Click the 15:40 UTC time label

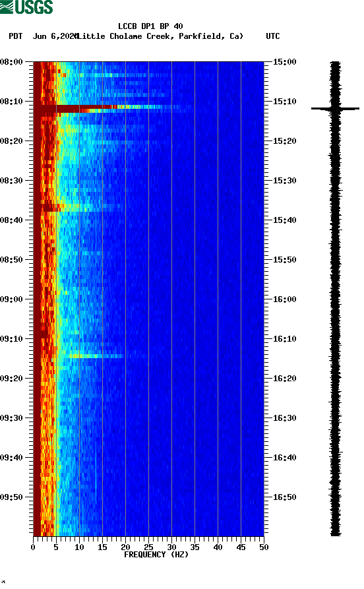pyautogui.click(x=284, y=220)
